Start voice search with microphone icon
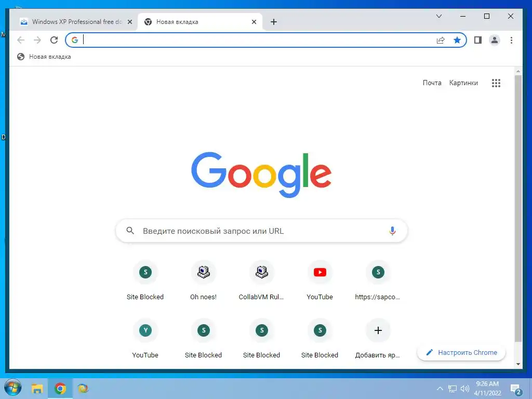The height and width of the screenshot is (399, 532). (392, 231)
